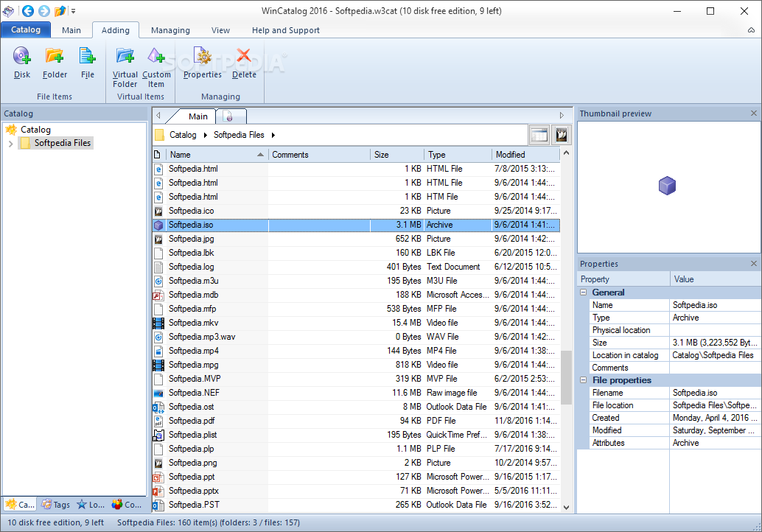Viewport: 762px width, 532px height.
Task: Click the file list scrollbar thumb
Action: click(x=566, y=377)
